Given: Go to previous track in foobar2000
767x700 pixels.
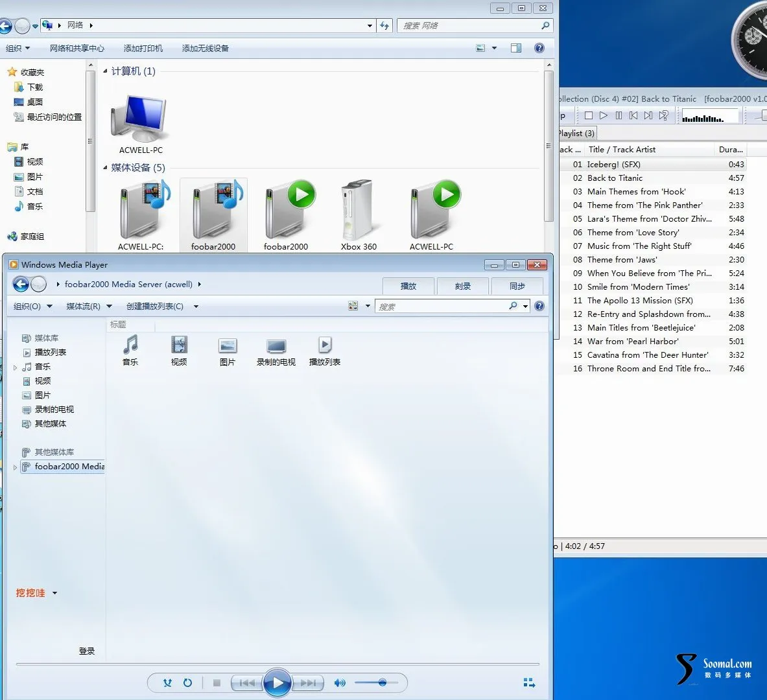Looking at the screenshot, I should (x=633, y=115).
